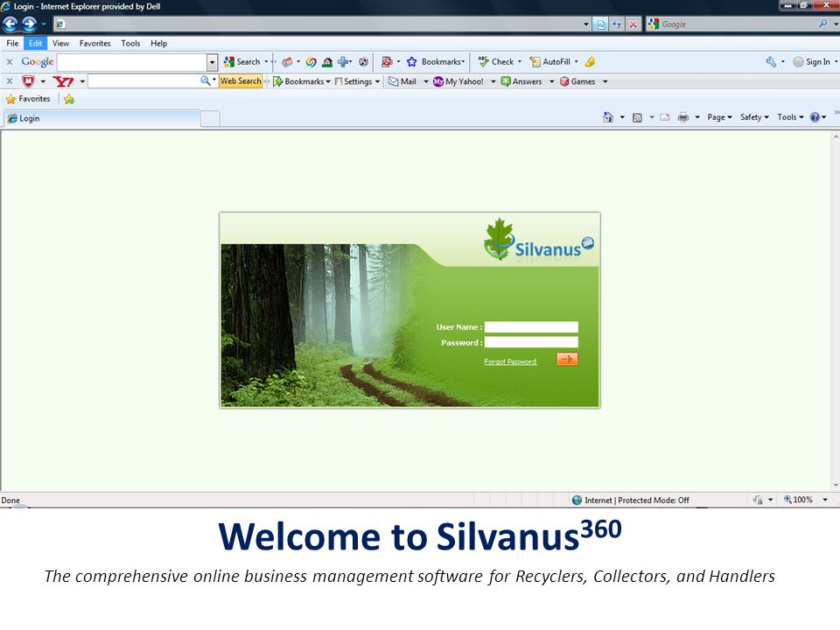840x630 pixels.
Task: Click the yellow Web Search button
Action: pyautogui.click(x=241, y=80)
